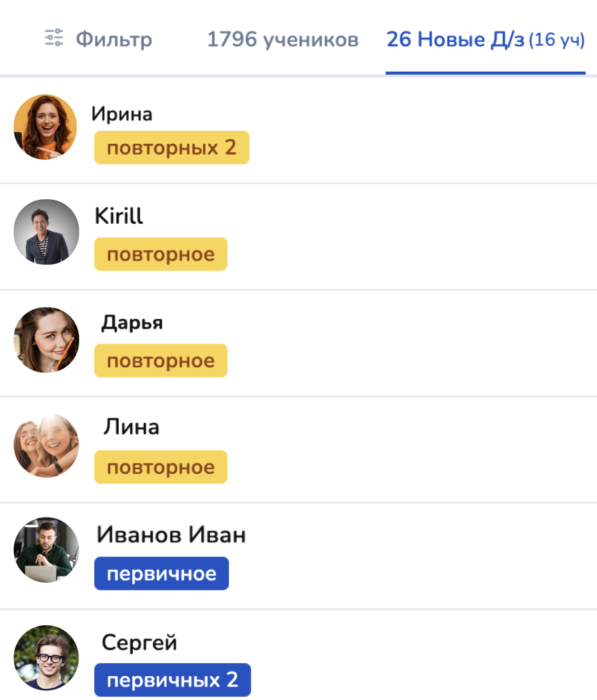597x700 pixels.
Task: Open the student name Сергей
Action: tap(139, 643)
